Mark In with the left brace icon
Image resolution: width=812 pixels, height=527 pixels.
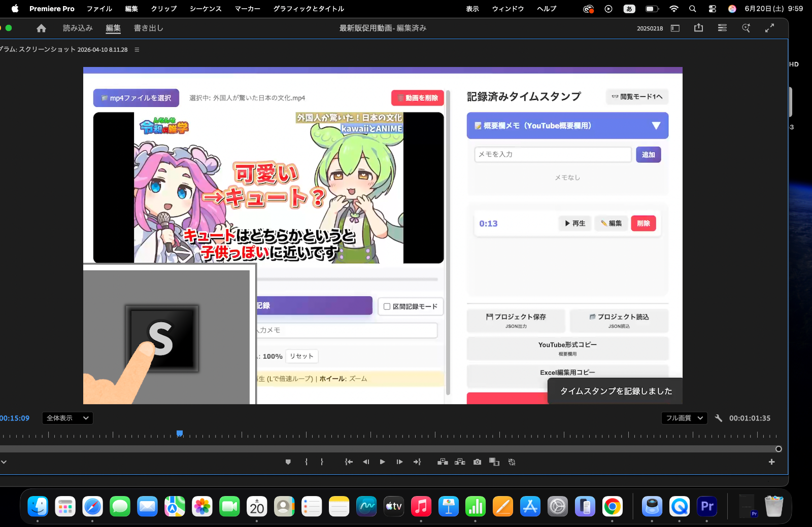click(306, 462)
